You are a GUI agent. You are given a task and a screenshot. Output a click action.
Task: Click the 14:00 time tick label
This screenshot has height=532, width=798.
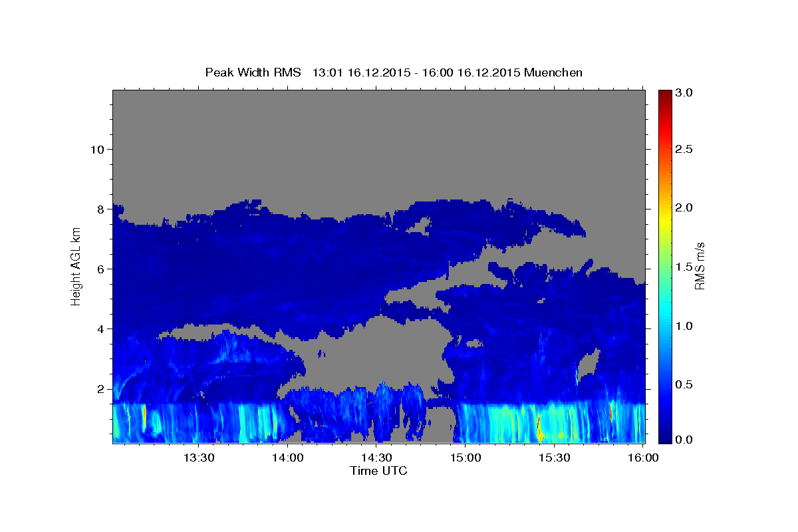coord(288,458)
